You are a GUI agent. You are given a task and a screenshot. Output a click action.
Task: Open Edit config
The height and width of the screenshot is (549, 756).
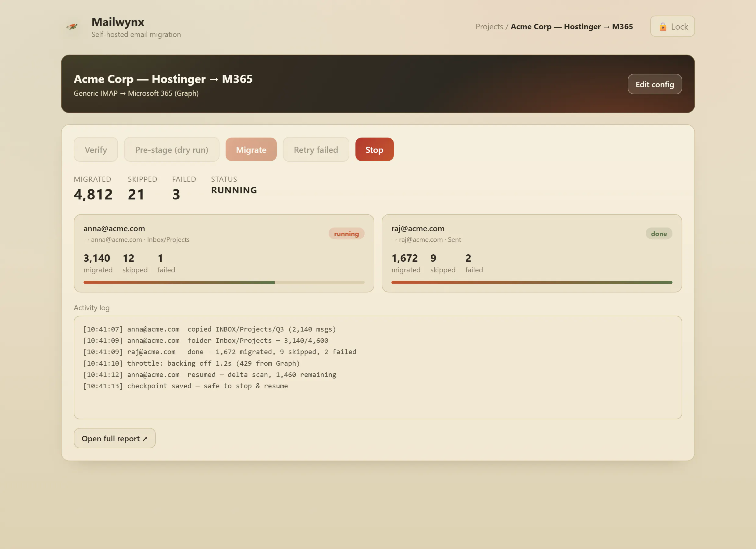(x=655, y=84)
